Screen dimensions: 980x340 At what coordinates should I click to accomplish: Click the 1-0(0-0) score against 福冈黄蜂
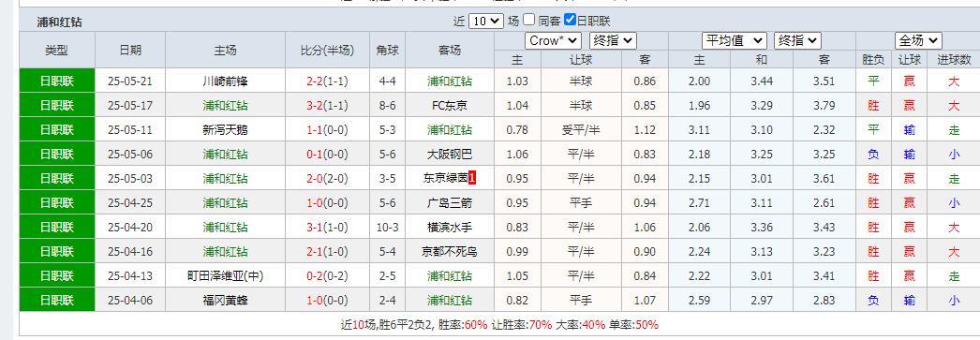pos(327,301)
